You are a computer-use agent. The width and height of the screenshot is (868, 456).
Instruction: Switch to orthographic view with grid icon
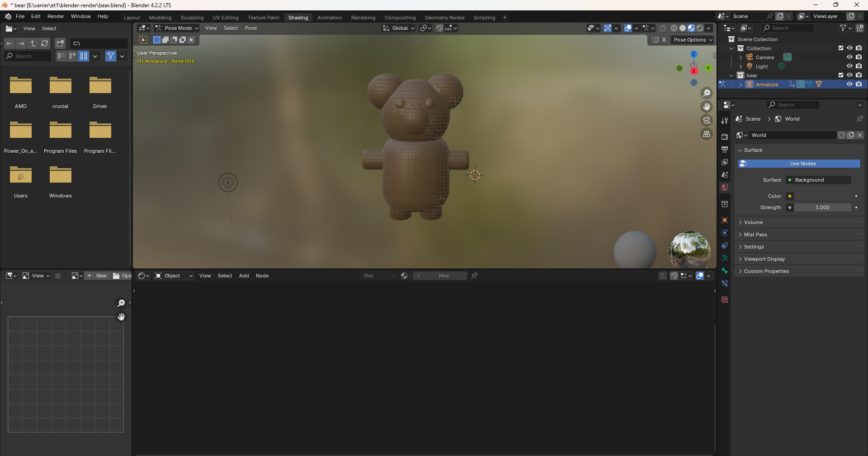[x=706, y=134]
